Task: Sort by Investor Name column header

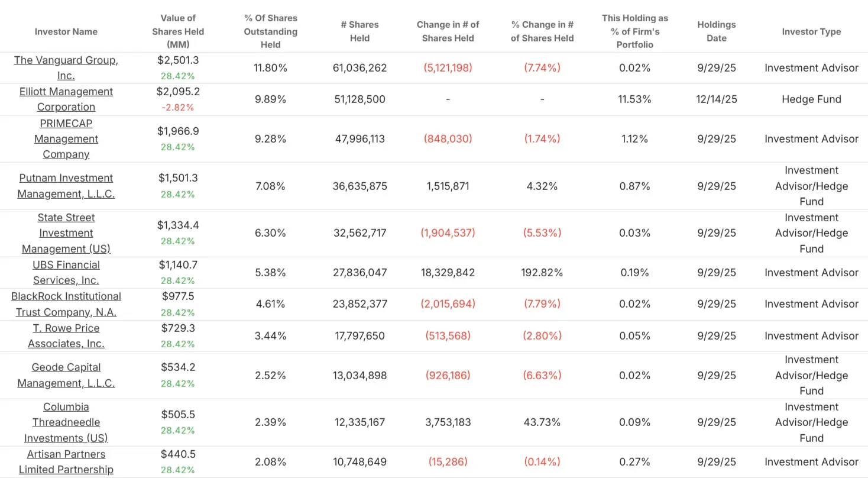Action: point(66,31)
